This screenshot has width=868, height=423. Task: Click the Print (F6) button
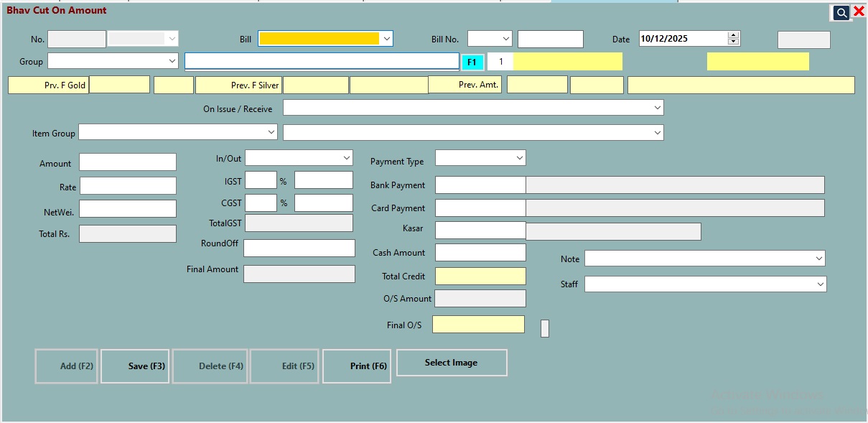pyautogui.click(x=357, y=366)
